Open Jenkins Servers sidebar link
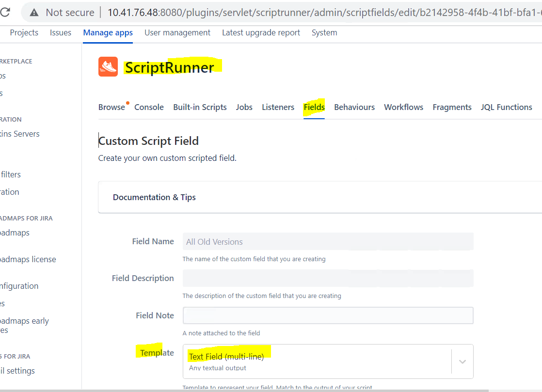 (x=20, y=134)
